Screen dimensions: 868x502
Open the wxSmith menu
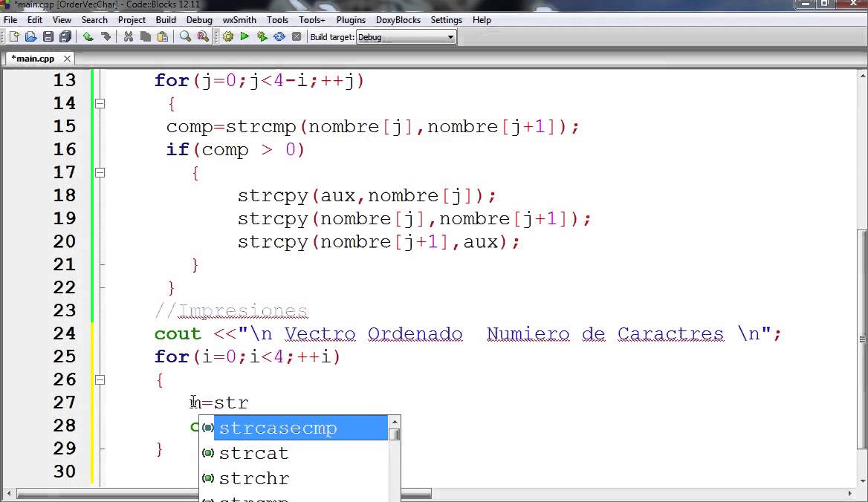[239, 20]
